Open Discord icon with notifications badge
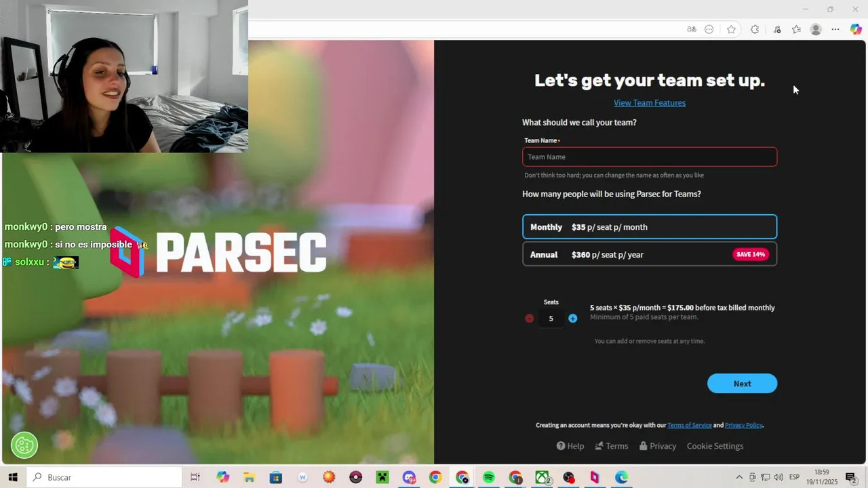Viewport: 868px width, 488px height. tap(409, 478)
